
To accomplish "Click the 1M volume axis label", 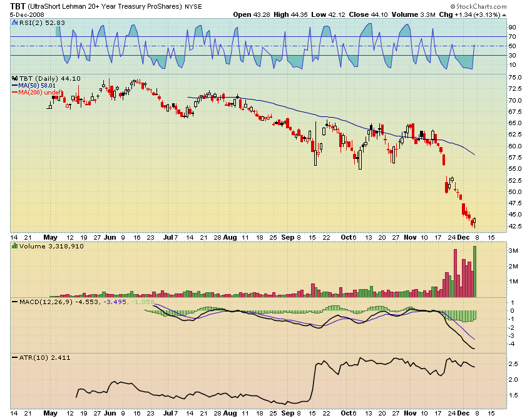I will (513, 281).
